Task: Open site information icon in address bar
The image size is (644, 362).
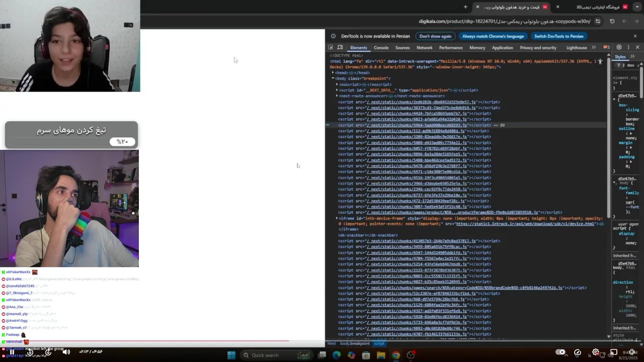Action: tap(598, 22)
